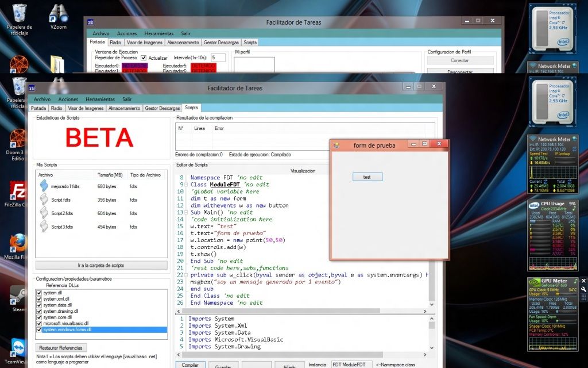The height and width of the screenshot is (368, 588).
Task: Open GPU Meter gadget options wrench
Action: point(583,289)
